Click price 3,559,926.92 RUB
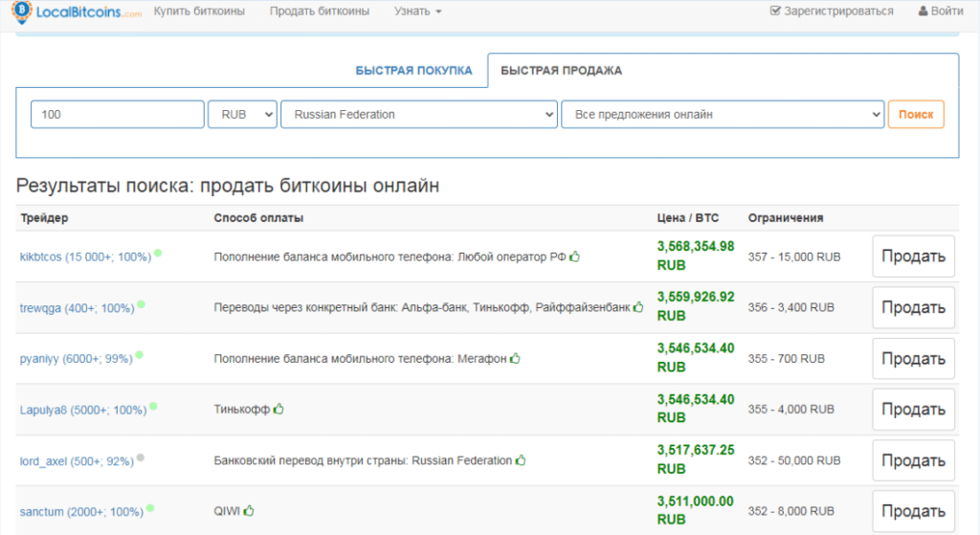 (696, 306)
